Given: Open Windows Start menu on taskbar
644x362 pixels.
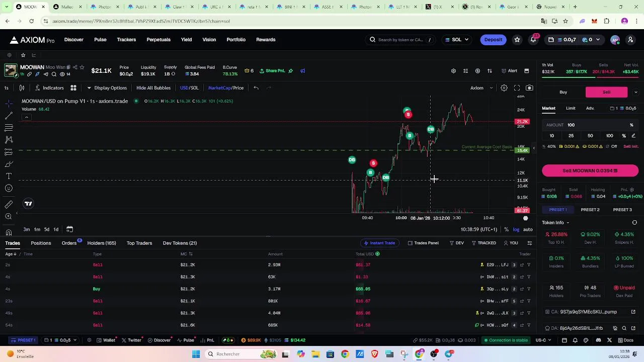Looking at the screenshot, I should (196, 354).
